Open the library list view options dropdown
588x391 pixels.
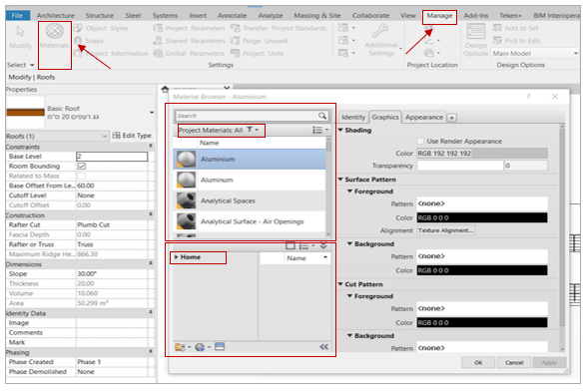(x=306, y=245)
